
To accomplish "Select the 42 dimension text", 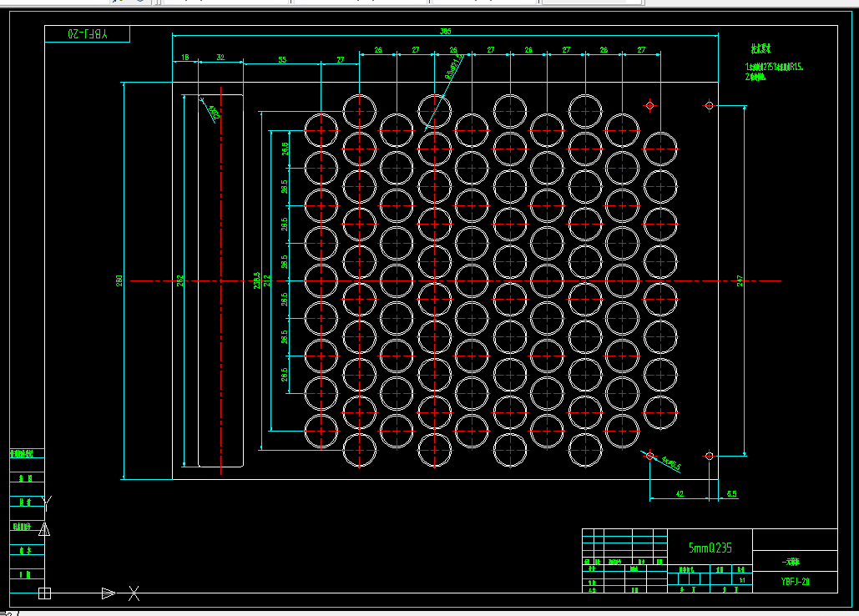I will click(x=680, y=494).
